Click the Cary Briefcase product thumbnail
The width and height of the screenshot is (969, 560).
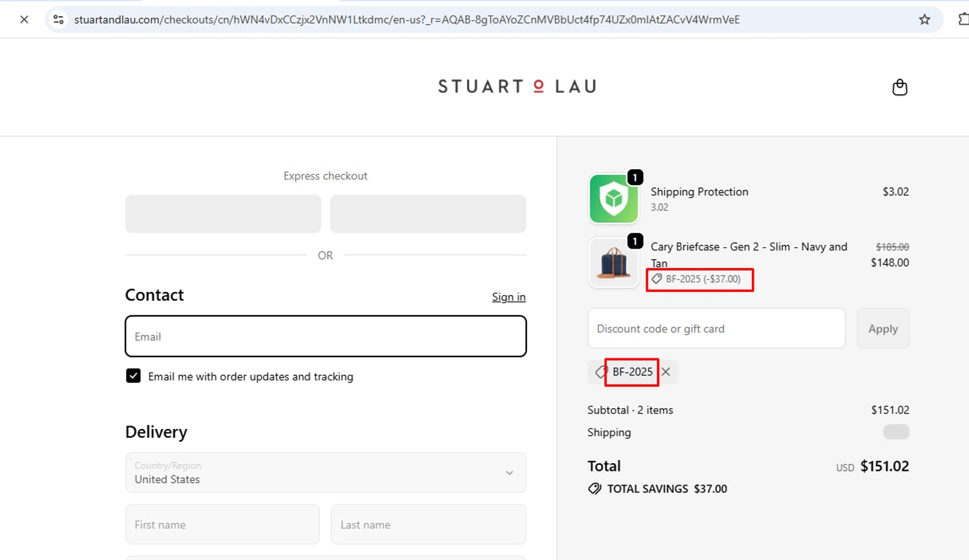point(614,262)
